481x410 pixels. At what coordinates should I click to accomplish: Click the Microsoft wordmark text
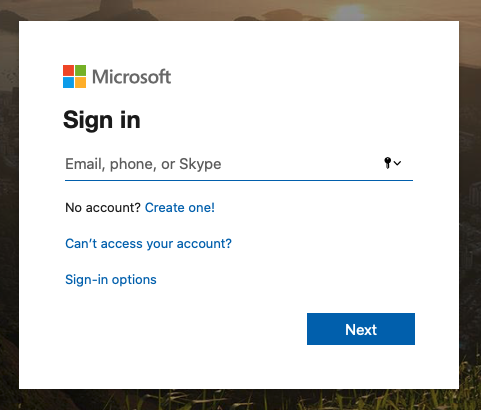click(x=131, y=77)
